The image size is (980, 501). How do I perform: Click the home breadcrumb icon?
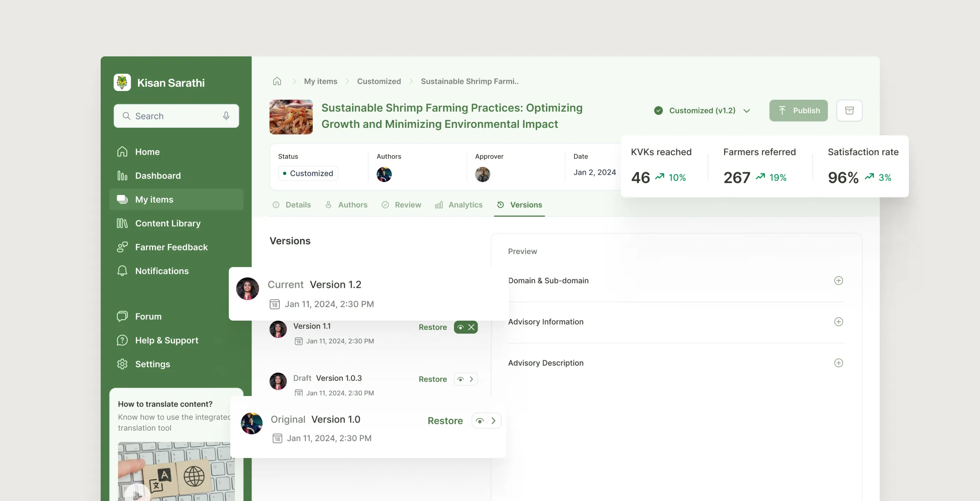coord(277,81)
